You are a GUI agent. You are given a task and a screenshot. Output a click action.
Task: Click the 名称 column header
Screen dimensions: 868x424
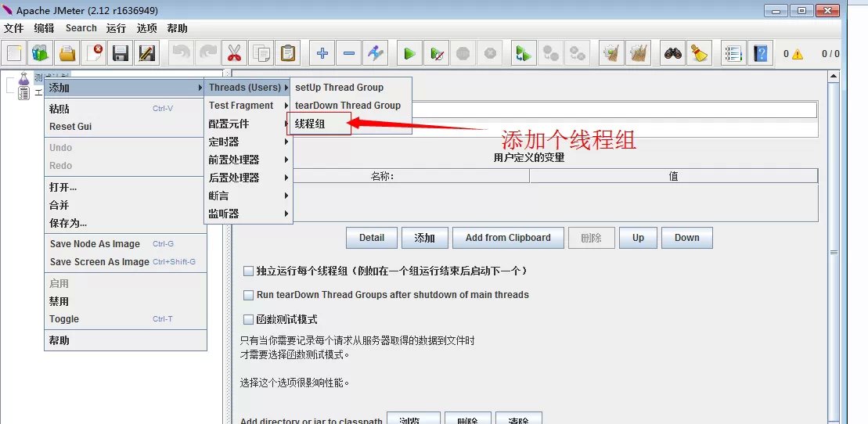pyautogui.click(x=383, y=176)
